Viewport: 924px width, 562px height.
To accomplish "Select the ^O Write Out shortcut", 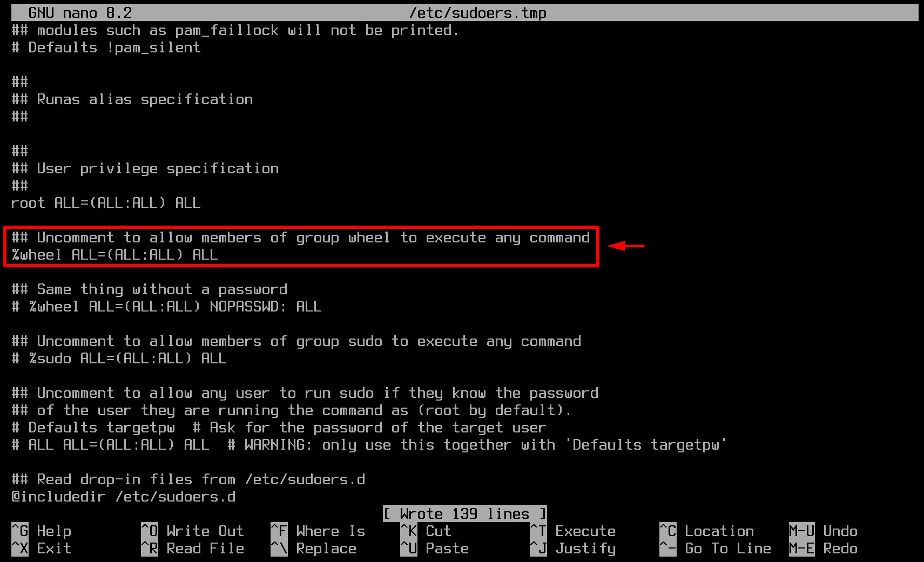I will pos(192,531).
